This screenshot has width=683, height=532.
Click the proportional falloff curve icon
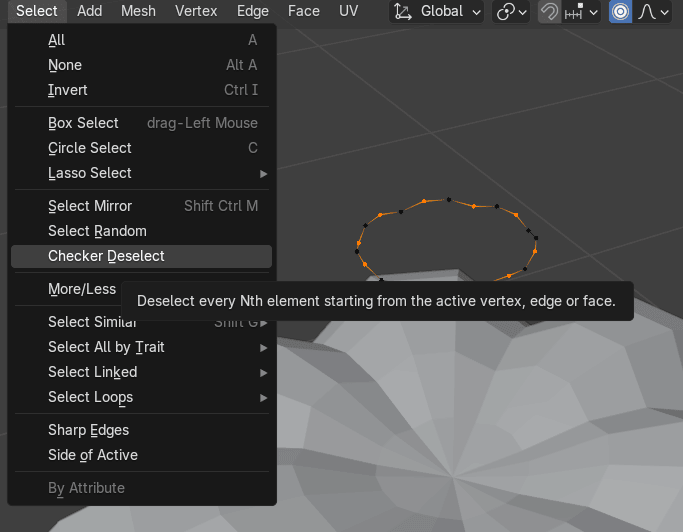click(647, 12)
